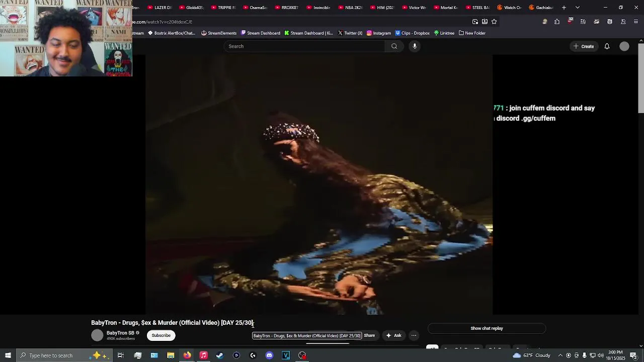This screenshot has width=644, height=362.
Task: Open the Twitter (X) bookmark
Action: pyautogui.click(x=350, y=33)
